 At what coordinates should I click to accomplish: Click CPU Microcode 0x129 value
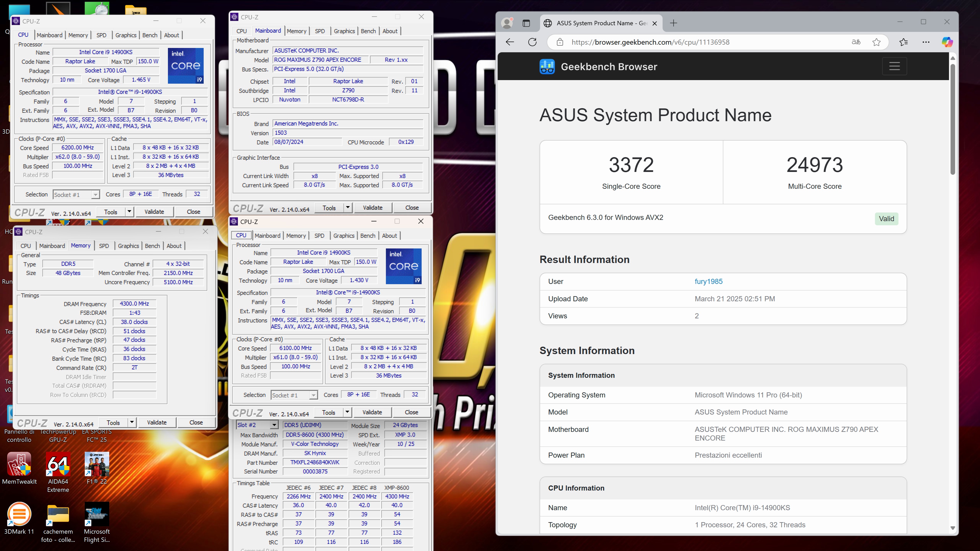[406, 142]
